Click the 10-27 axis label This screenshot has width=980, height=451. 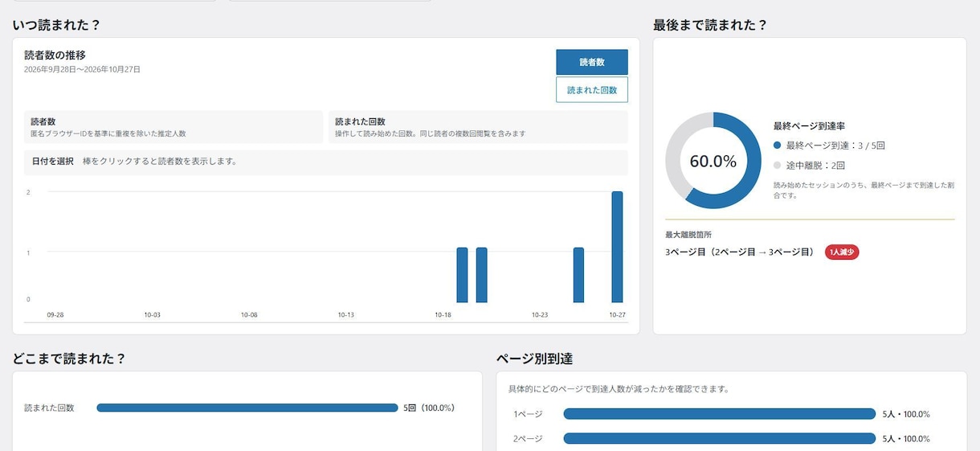(618, 314)
